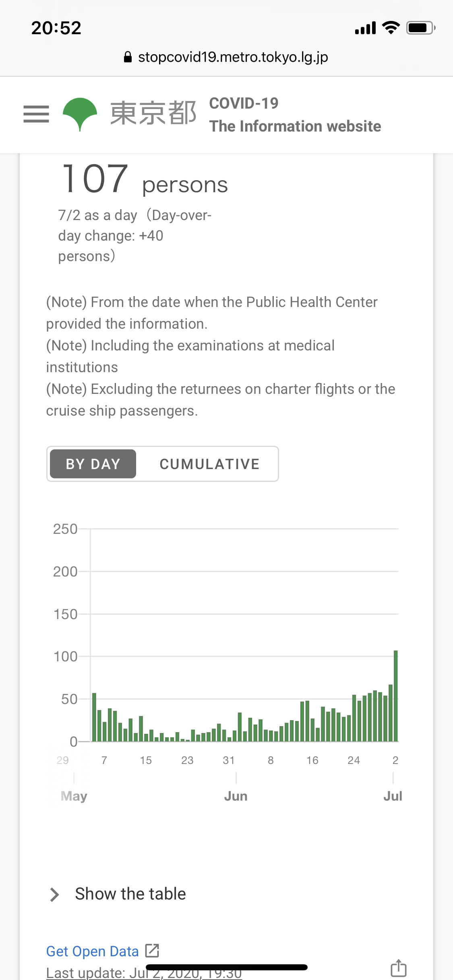
Task: Tap the green Tokyo ginkgo leaf logo
Action: [80, 114]
